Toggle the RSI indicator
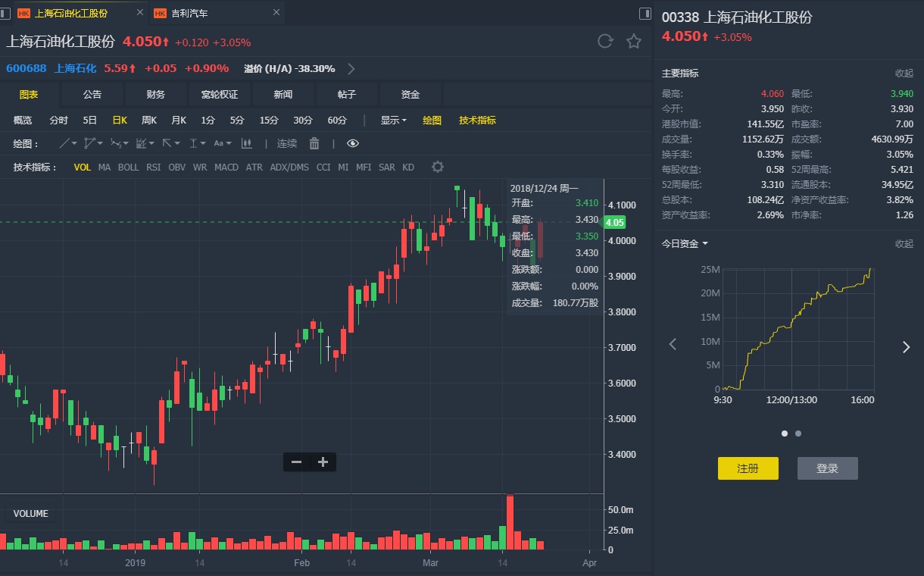 point(154,167)
